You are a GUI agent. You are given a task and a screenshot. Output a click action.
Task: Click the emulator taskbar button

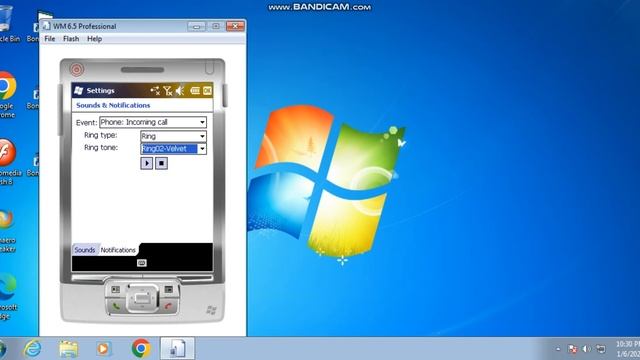177,349
